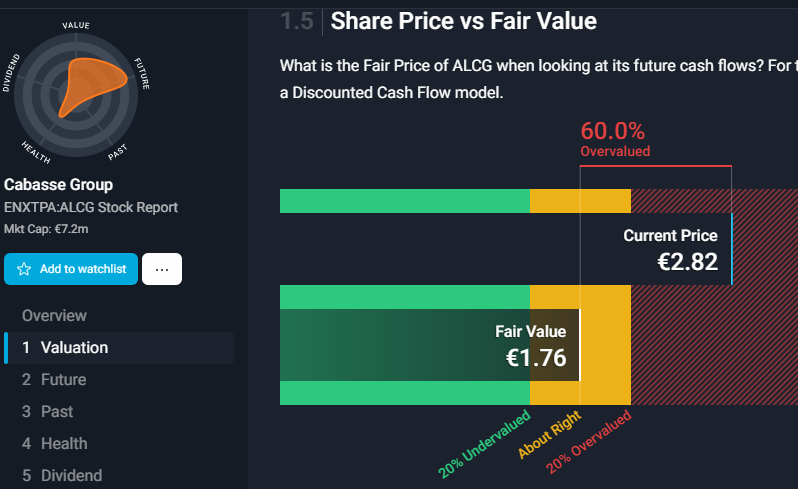
Task: Select the PAST label on the snowflake
Action: tap(118, 152)
